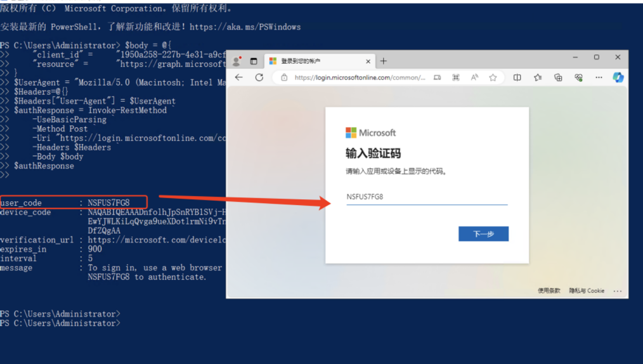Viewport: 643px width, 364px height.
Task: Click the 输入验证码 heading
Action: pos(373,153)
